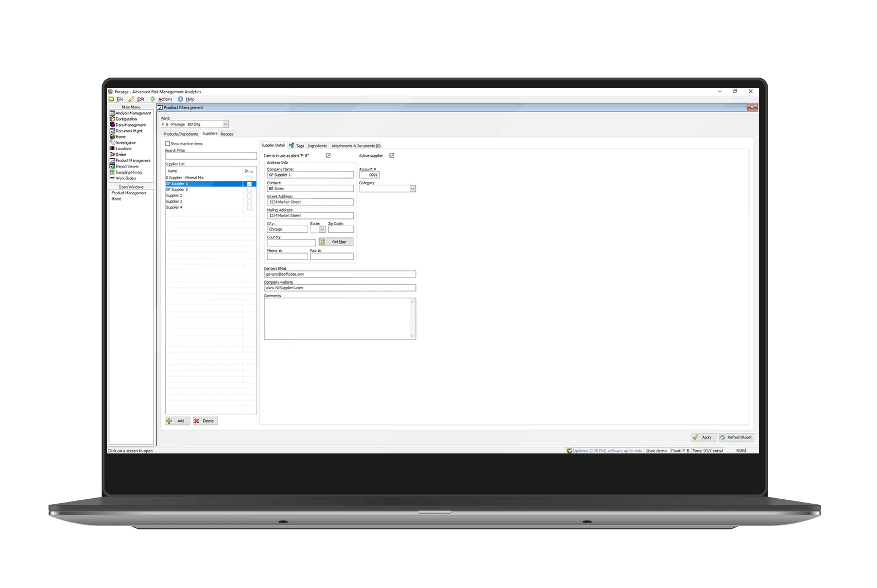Switch to Products/Ingredients tab
This screenshot has width=877, height=588.
(181, 134)
